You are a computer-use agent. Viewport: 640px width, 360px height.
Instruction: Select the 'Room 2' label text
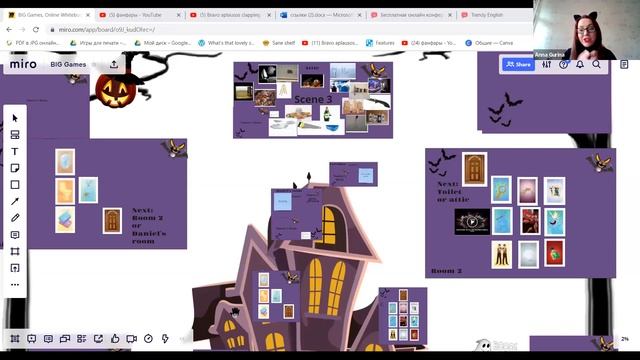point(447,271)
